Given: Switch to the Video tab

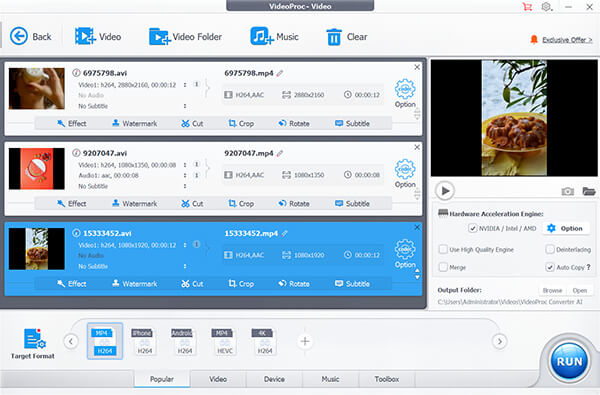Looking at the screenshot, I should [x=218, y=379].
